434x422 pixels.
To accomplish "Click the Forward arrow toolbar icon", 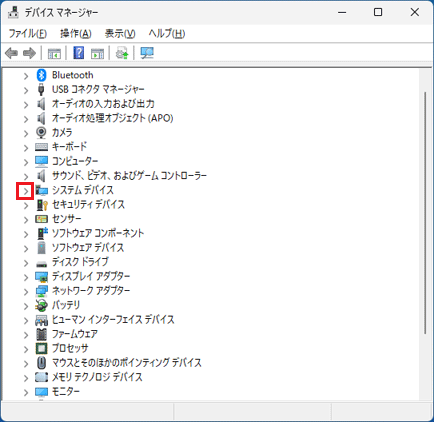I will click(29, 53).
